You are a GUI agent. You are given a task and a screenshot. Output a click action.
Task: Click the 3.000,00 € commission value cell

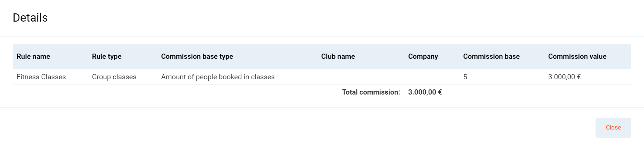564,77
